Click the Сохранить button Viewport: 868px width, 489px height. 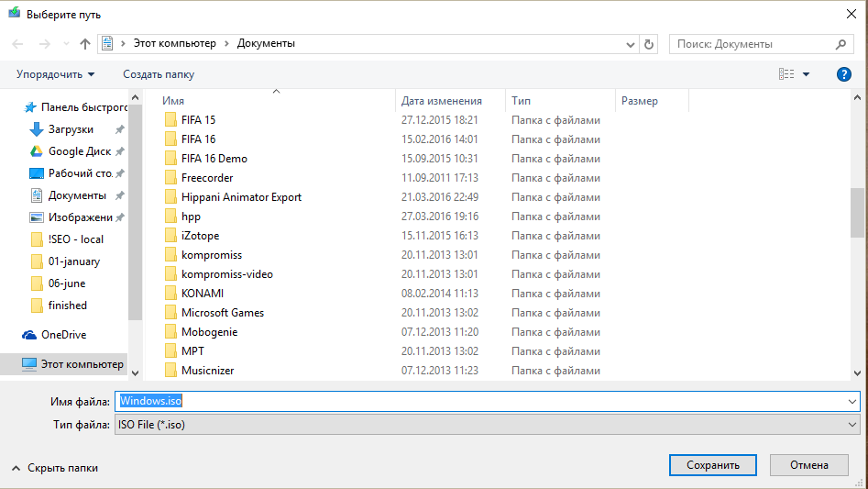[x=712, y=465]
